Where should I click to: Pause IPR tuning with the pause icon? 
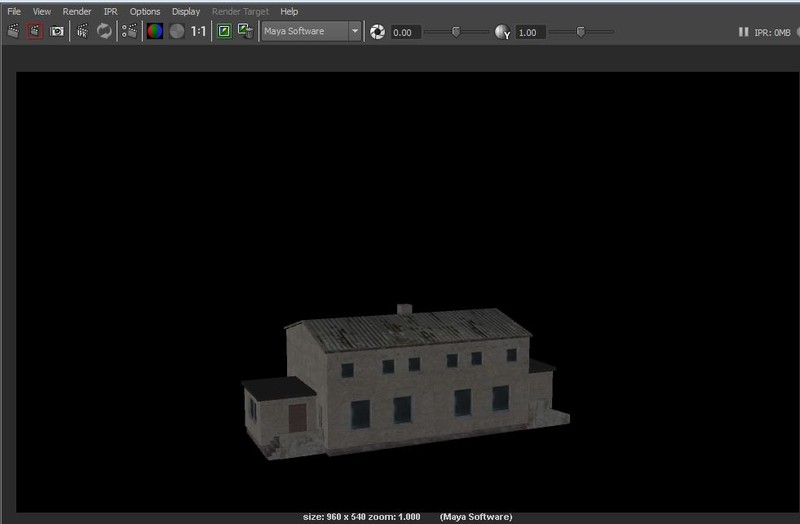(x=743, y=32)
